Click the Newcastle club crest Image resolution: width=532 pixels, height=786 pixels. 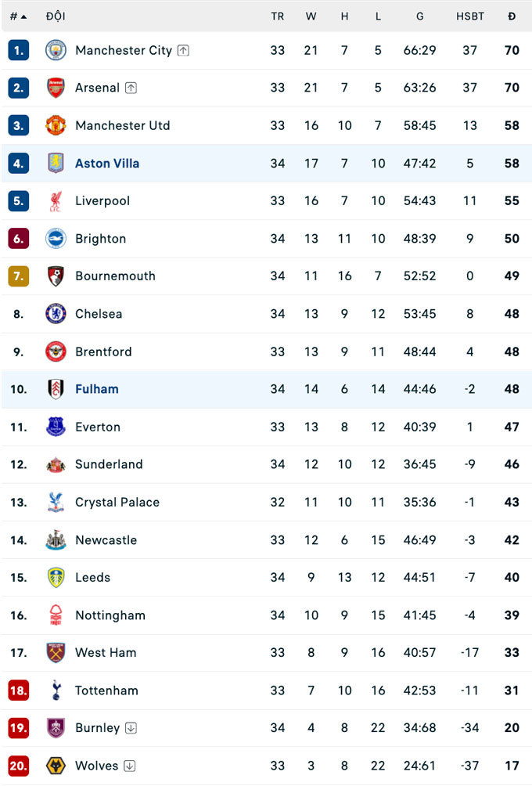[x=56, y=540]
